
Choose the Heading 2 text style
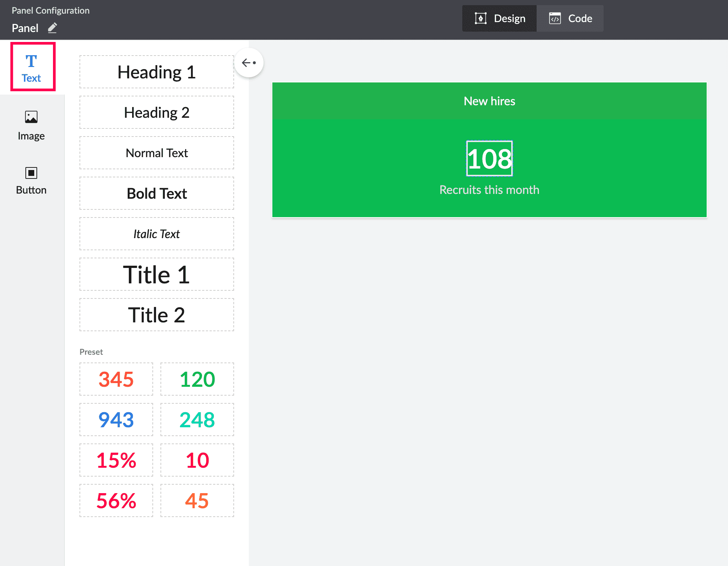point(156,113)
